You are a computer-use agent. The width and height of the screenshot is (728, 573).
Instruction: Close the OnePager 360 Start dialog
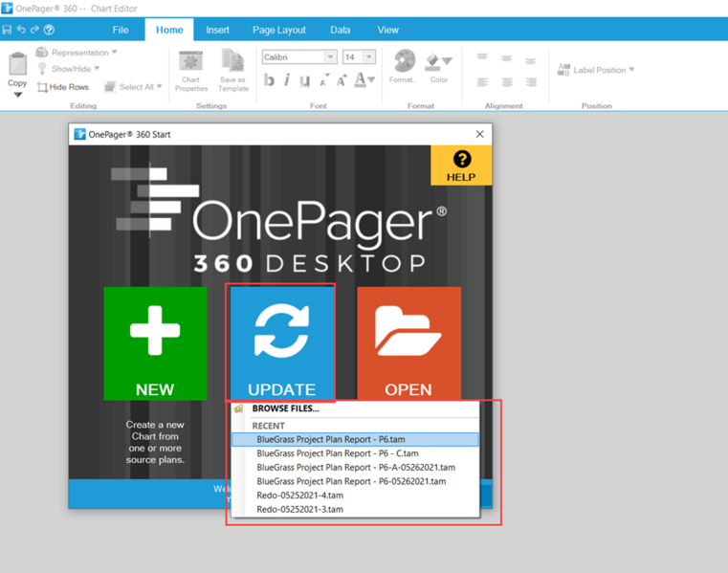click(480, 134)
